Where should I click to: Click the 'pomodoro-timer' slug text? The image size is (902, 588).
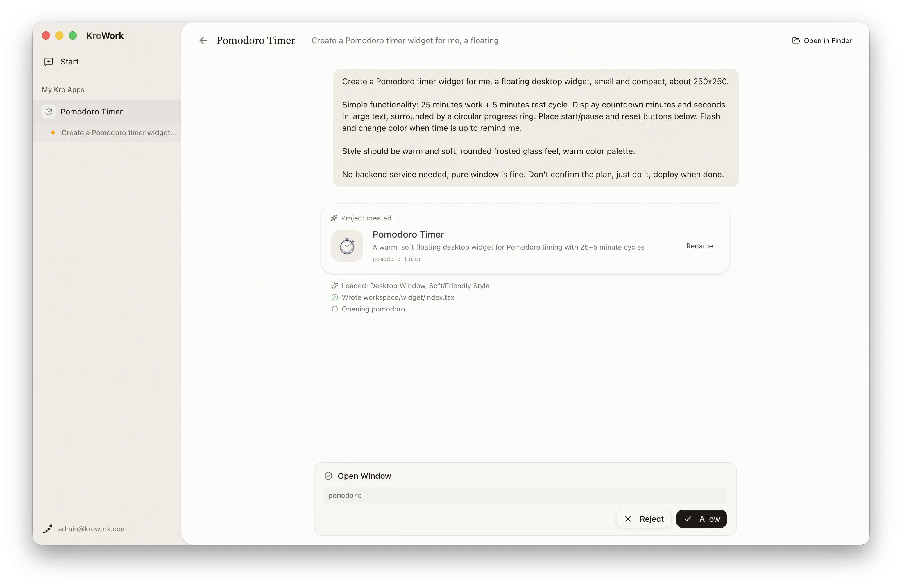(x=397, y=259)
